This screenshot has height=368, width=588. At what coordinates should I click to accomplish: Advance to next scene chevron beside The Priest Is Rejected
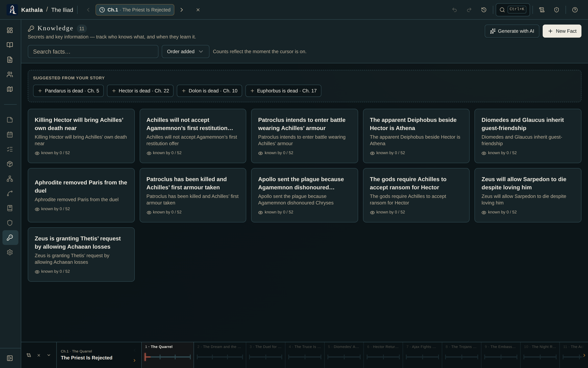134,360
